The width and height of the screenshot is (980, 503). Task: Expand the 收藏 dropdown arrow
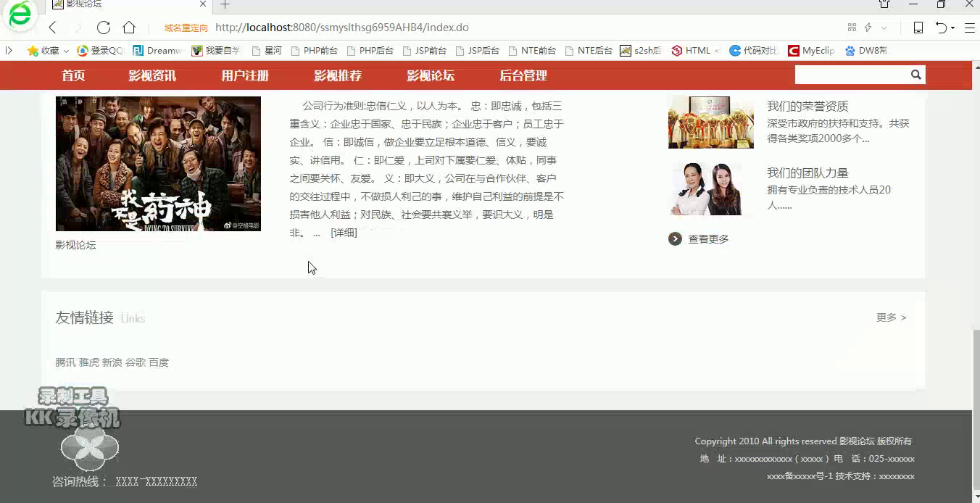tap(66, 51)
